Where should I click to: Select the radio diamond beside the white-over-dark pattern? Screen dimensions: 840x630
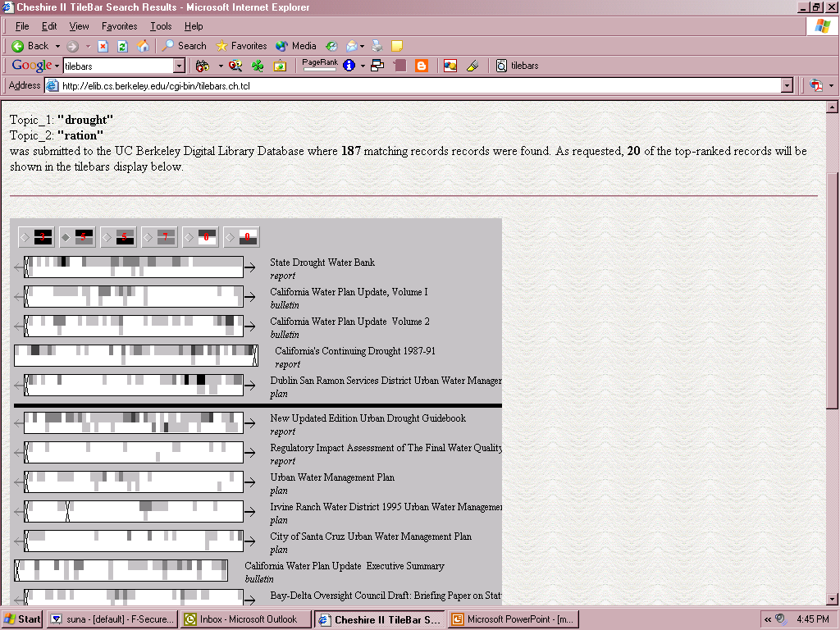[231, 238]
